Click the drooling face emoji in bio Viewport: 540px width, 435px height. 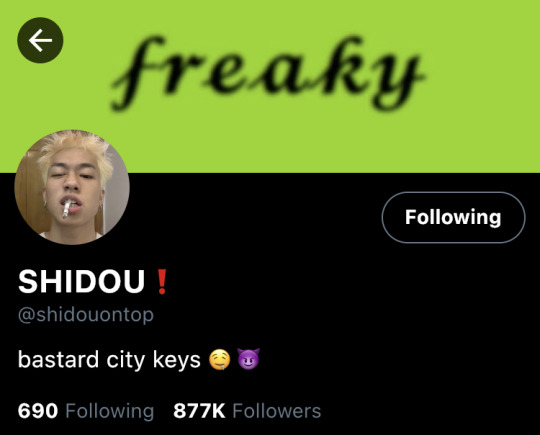(x=219, y=360)
